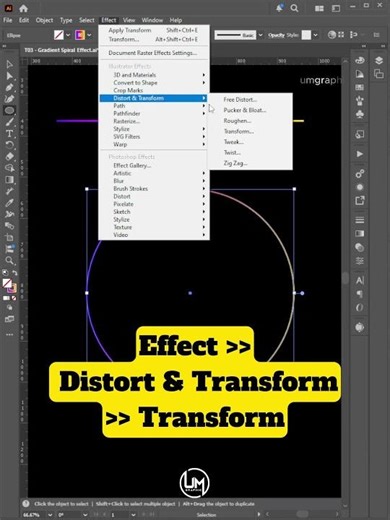Open the brush definition Basic dropdown
Screen dimensions: 390x520
coord(261,35)
